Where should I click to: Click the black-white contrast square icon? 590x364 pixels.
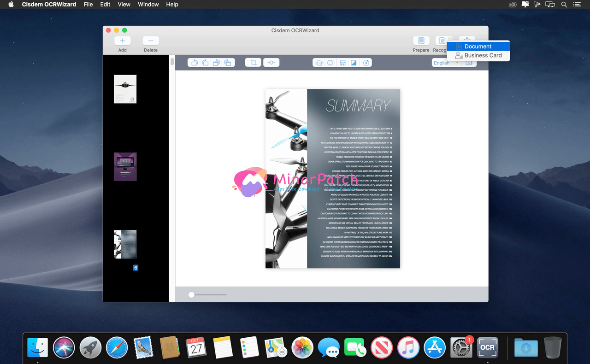coord(354,63)
